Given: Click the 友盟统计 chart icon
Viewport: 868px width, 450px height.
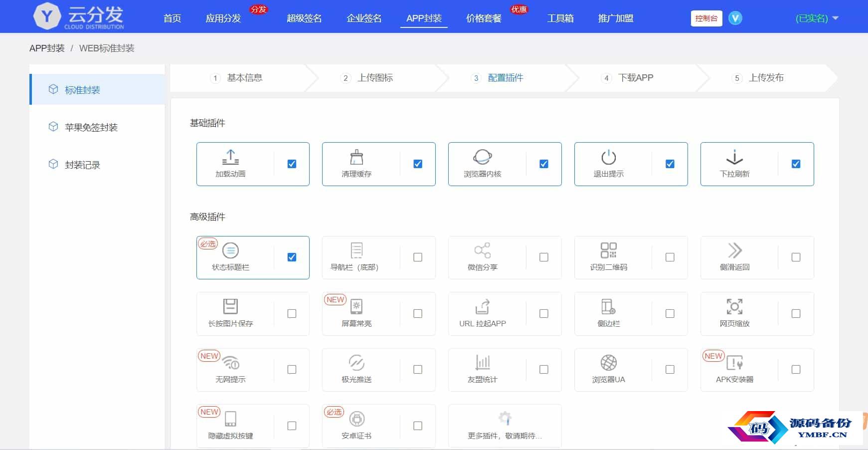Looking at the screenshot, I should pyautogui.click(x=483, y=363).
